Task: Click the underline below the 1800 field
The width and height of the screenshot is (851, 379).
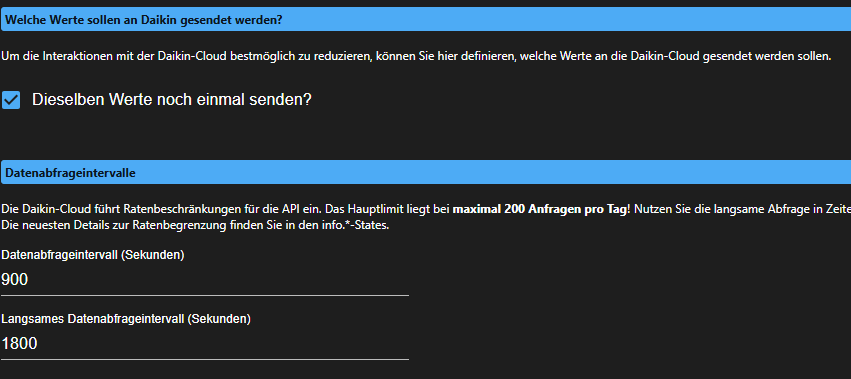Action: pyautogui.click(x=205, y=359)
